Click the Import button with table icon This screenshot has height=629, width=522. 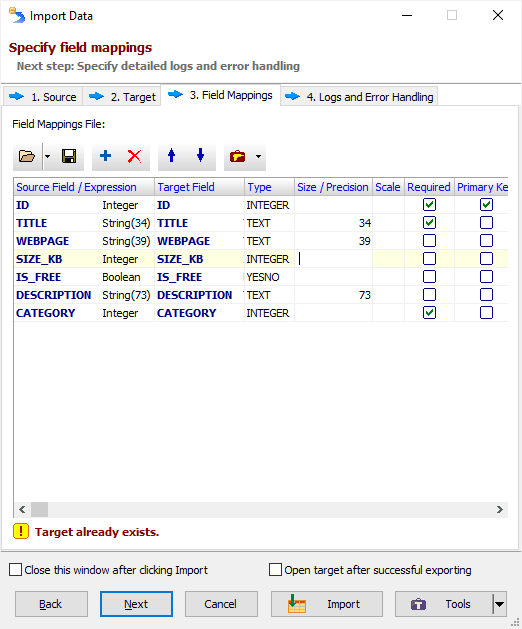point(327,604)
